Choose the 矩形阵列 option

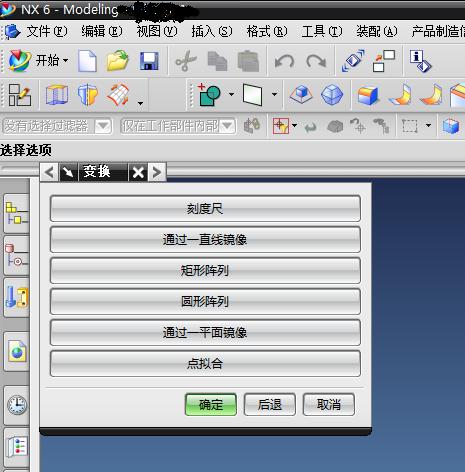(x=205, y=271)
